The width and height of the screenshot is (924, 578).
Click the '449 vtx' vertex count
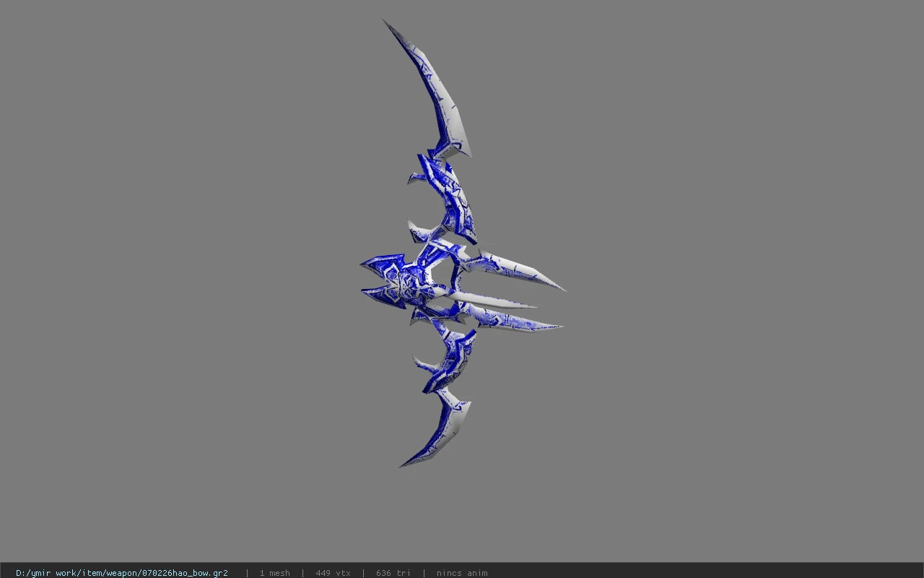click(333, 573)
